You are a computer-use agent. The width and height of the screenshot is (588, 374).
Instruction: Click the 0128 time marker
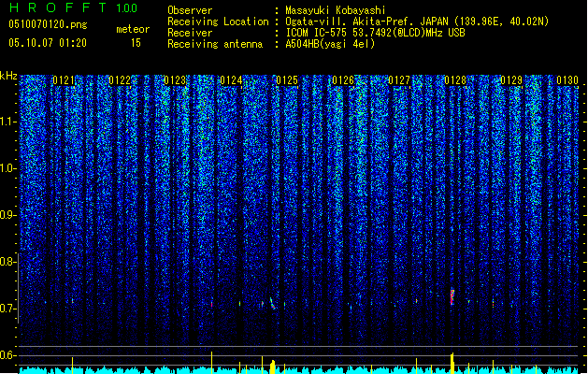pyautogui.click(x=455, y=80)
